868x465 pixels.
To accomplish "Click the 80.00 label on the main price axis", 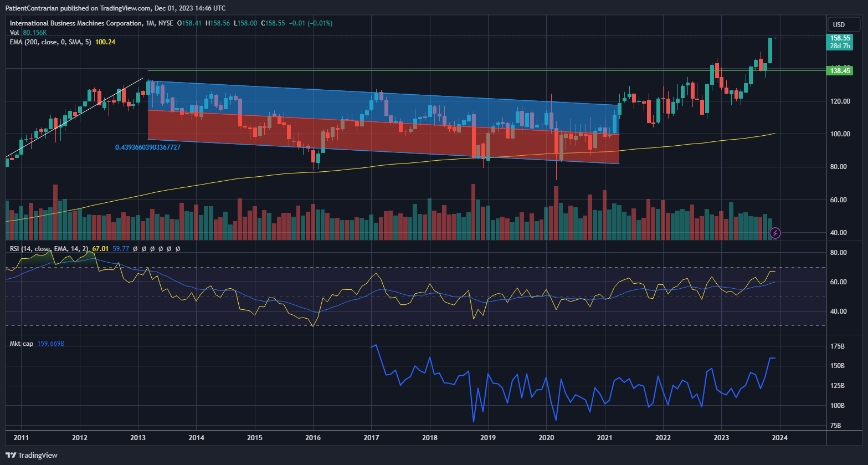I will 839,167.
